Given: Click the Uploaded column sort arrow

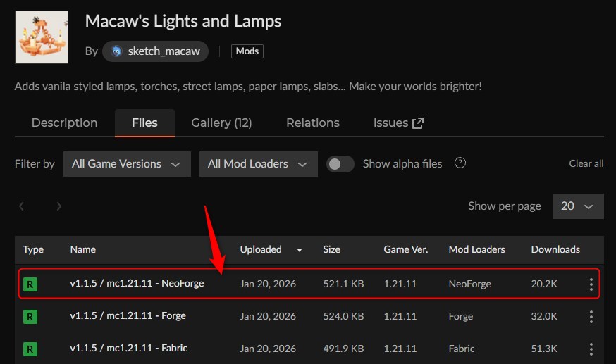Looking at the screenshot, I should [x=300, y=250].
